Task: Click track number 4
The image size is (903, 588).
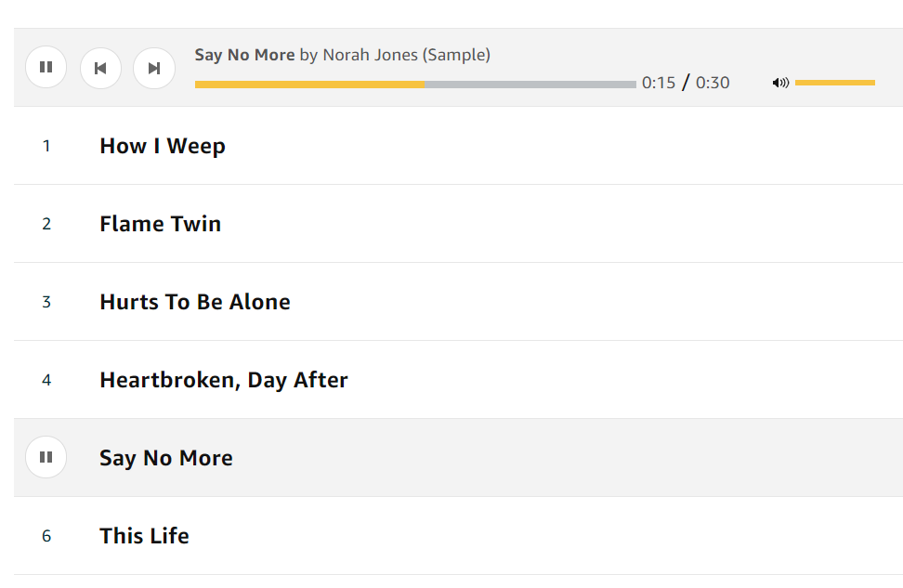Action: (x=46, y=380)
